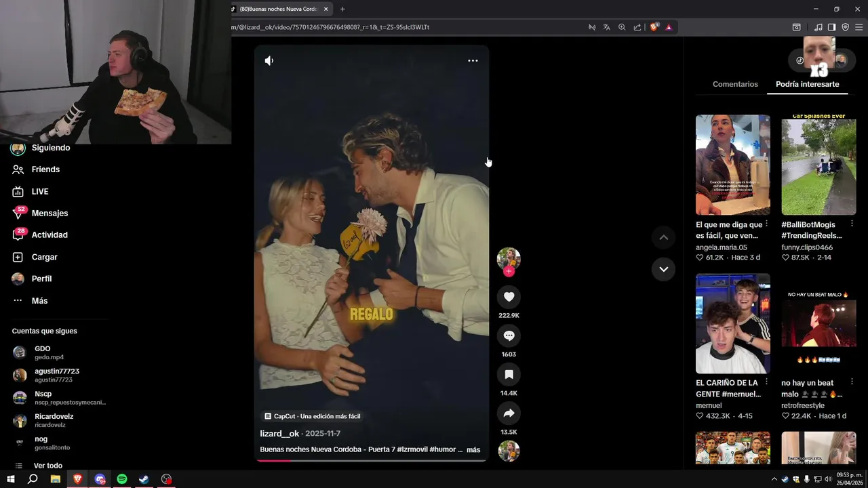The width and height of the screenshot is (868, 488).
Task: Open the media control music note icon
Action: point(818,27)
